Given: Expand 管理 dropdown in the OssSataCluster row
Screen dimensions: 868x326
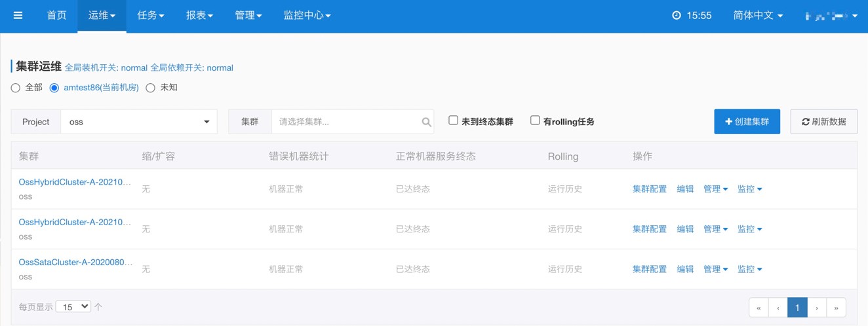Looking at the screenshot, I should click(x=715, y=268).
